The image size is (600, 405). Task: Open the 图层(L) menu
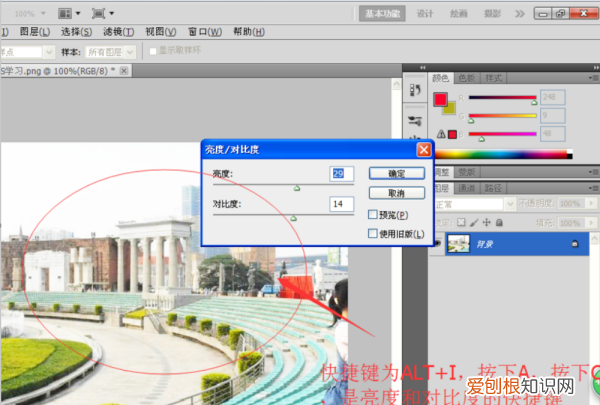(x=35, y=32)
